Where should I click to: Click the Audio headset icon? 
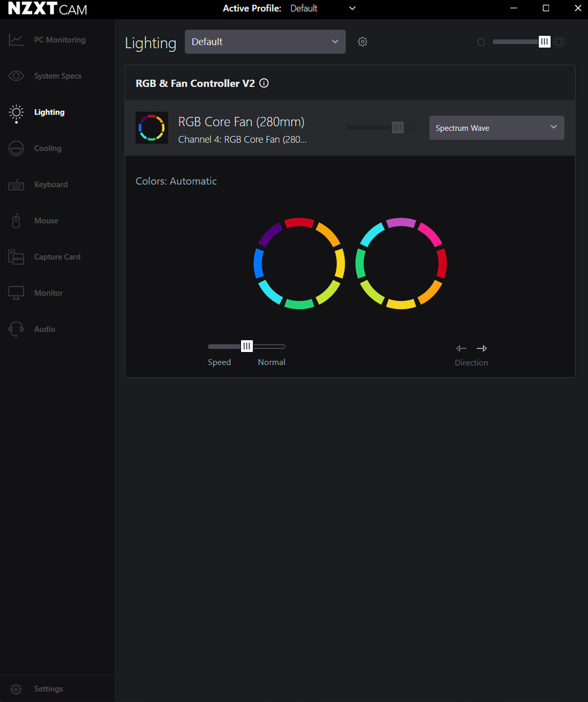coord(16,329)
